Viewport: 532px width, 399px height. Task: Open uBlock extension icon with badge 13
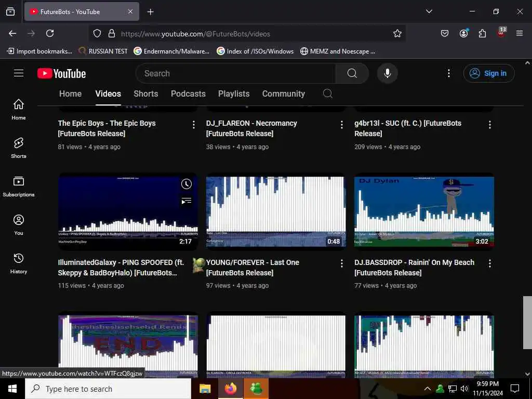pos(501,33)
